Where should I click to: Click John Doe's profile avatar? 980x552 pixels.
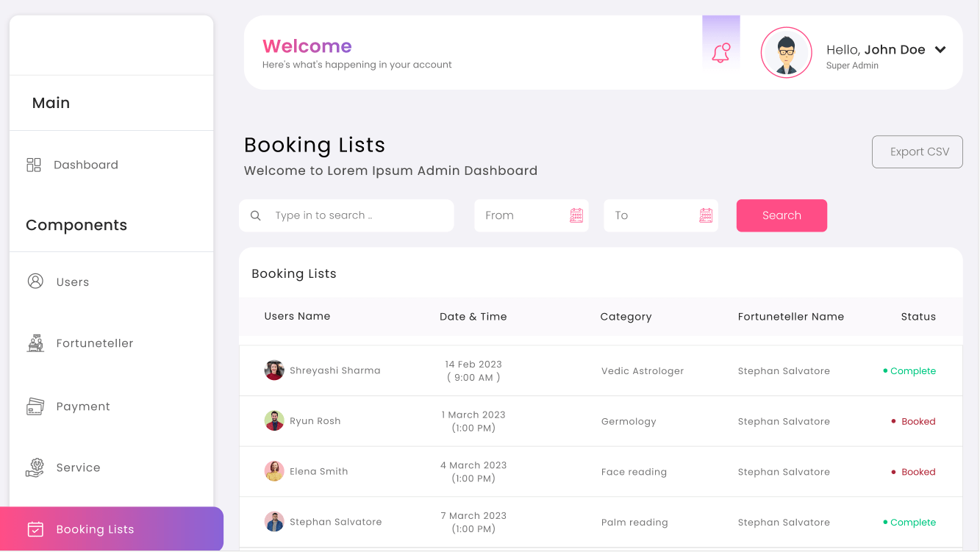pos(787,53)
